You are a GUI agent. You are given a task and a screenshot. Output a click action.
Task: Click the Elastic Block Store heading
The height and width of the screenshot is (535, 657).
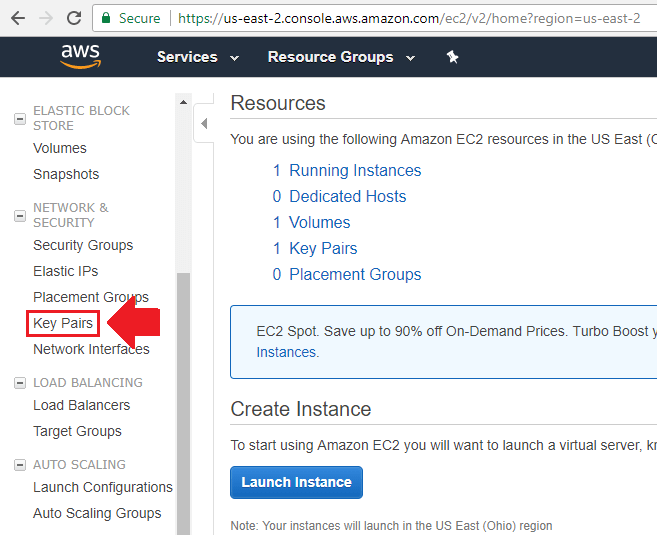click(x=81, y=118)
